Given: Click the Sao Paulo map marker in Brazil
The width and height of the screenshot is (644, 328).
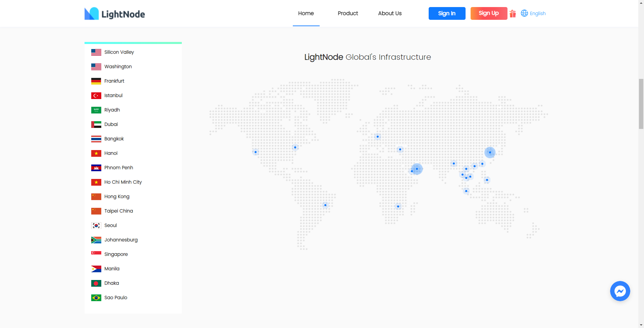Looking at the screenshot, I should (x=325, y=205).
